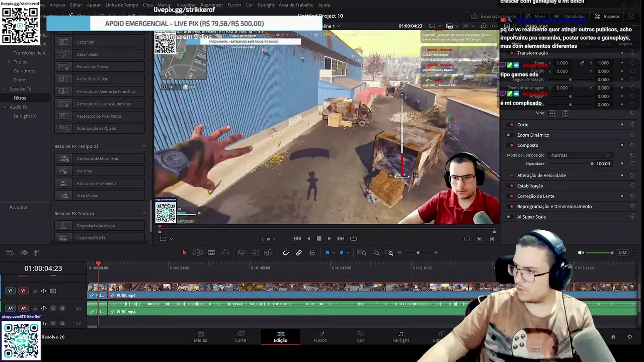
Task: Collapse the Áudio FX tree item
Action: (5, 107)
